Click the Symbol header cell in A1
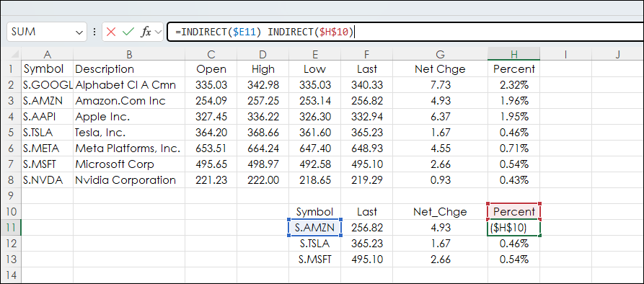The height and width of the screenshot is (284, 644). pos(47,68)
